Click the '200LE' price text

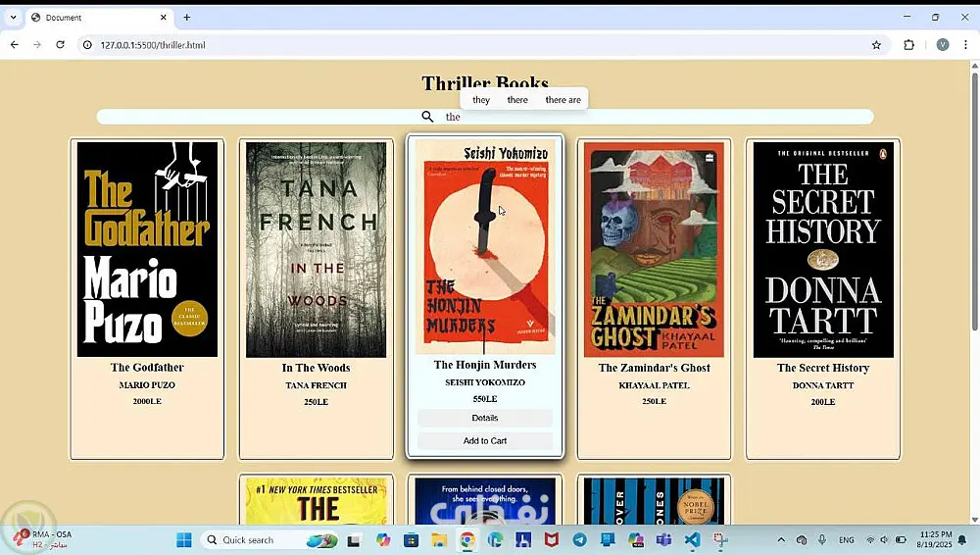(823, 402)
